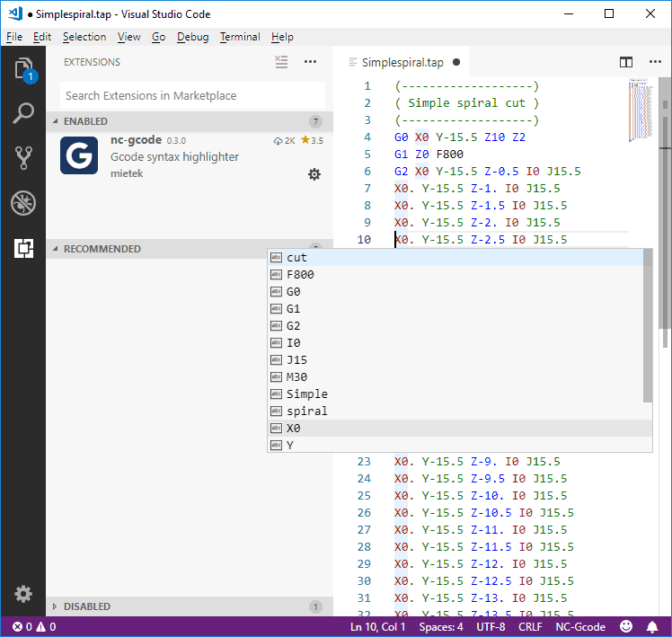Change end of line sequence CRLF
This screenshot has width=672, height=637.
[530, 627]
